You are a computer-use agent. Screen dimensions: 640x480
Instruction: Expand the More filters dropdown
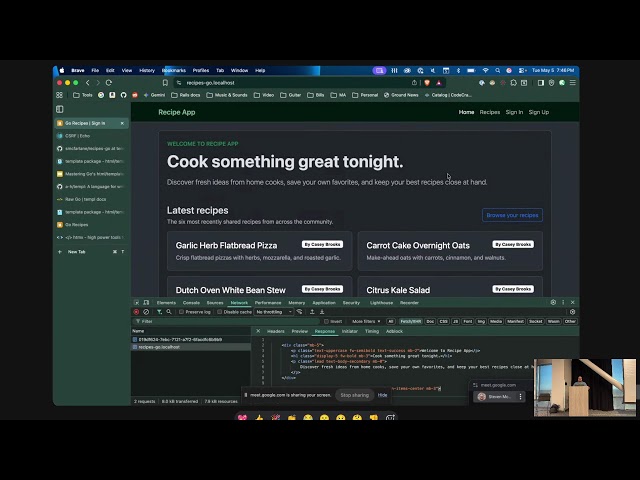click(x=366, y=322)
